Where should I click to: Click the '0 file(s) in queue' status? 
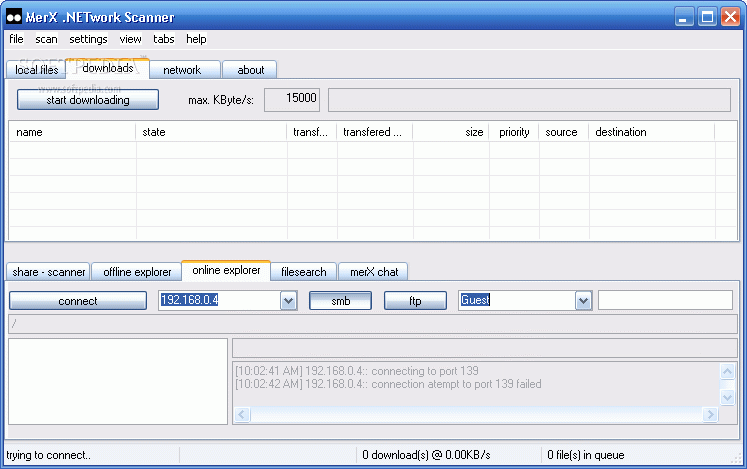[x=585, y=455]
